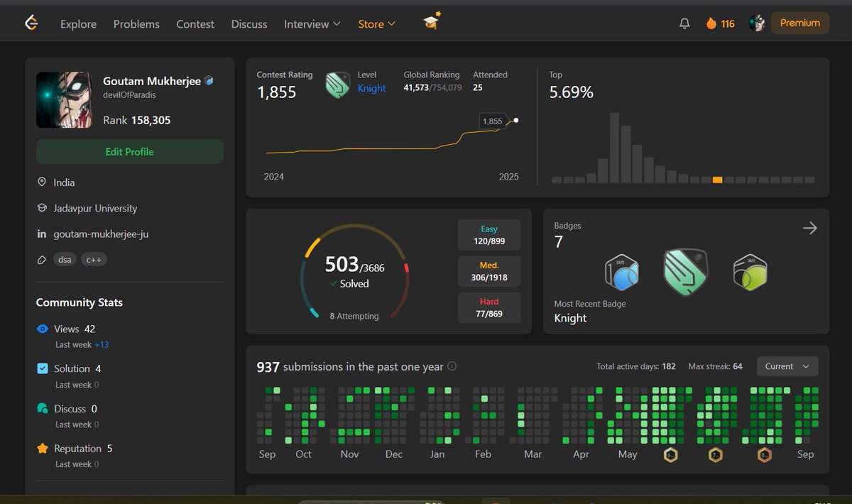Click the June monthly badge hexagon

tap(671, 454)
